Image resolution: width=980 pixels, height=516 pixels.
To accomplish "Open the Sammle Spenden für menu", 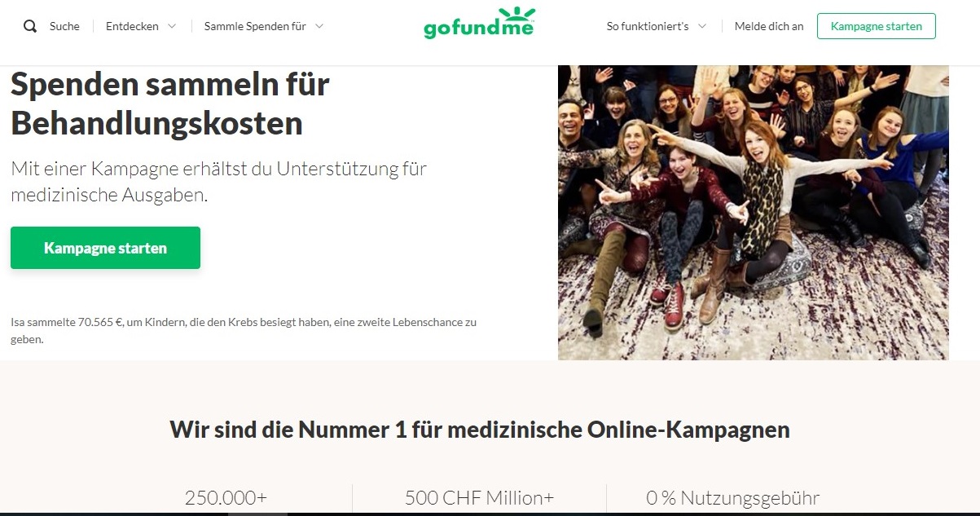I will click(255, 26).
